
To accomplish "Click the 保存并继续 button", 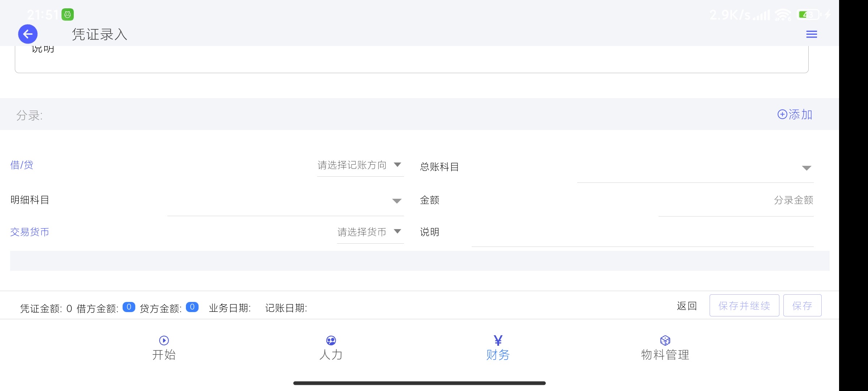I will tap(744, 306).
